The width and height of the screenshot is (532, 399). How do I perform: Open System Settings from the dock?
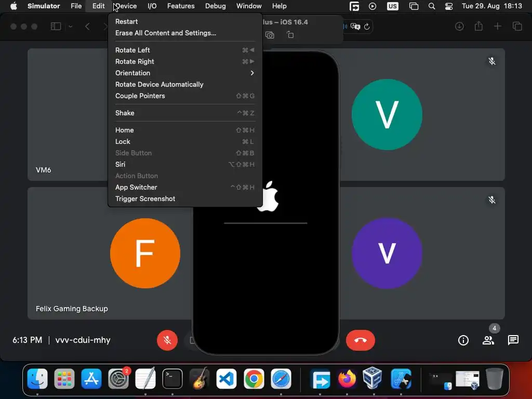coord(118,379)
